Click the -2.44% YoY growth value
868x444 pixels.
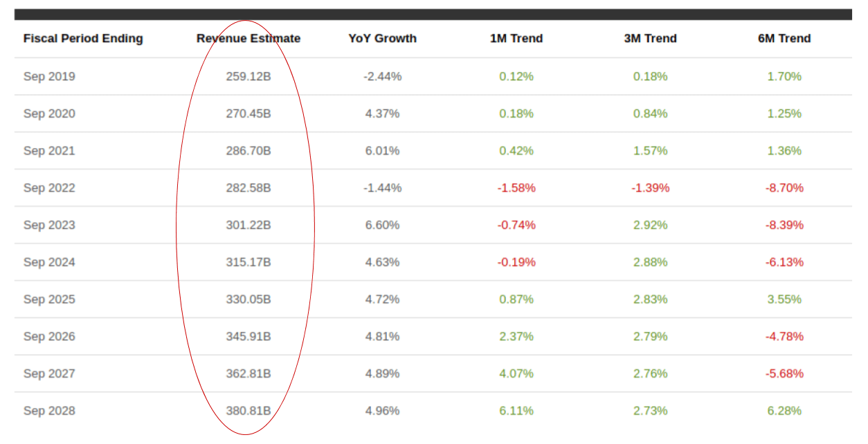click(382, 77)
